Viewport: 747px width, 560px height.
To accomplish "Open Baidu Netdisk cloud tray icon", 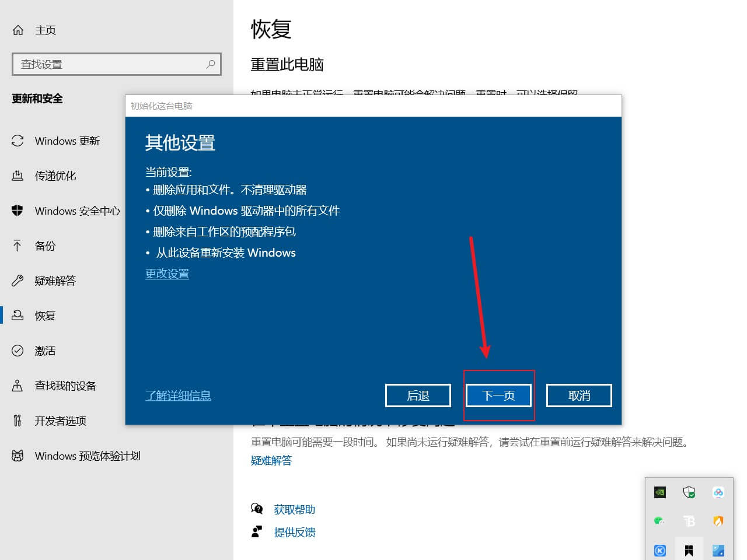I will [718, 492].
